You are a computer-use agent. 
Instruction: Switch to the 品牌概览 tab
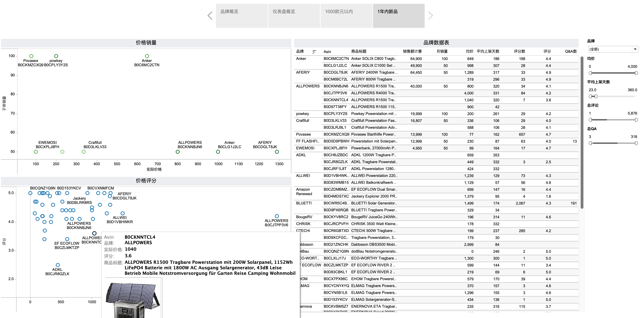241,15
